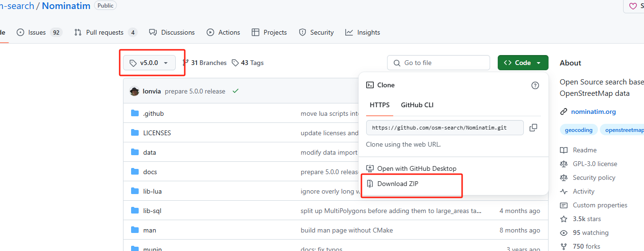The height and width of the screenshot is (251, 644).
Task: Click the .github folder icon
Action: 135,113
